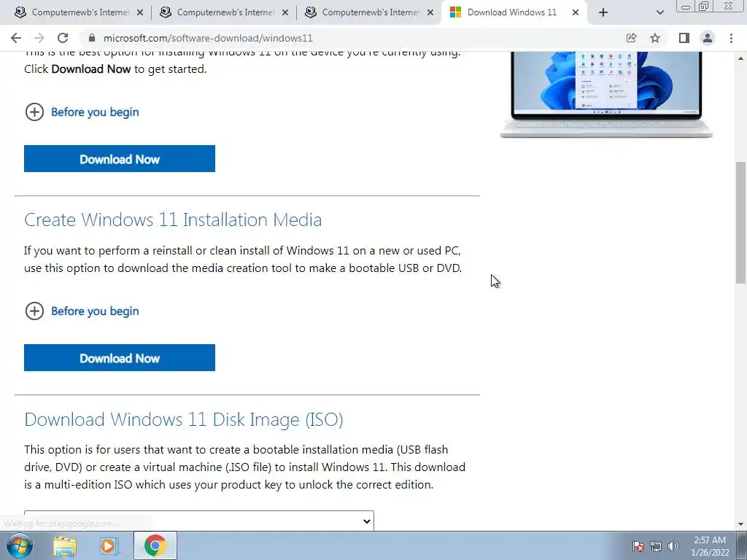
Task: Expand Before you begin under Installation Assistant
Action: 82,112
